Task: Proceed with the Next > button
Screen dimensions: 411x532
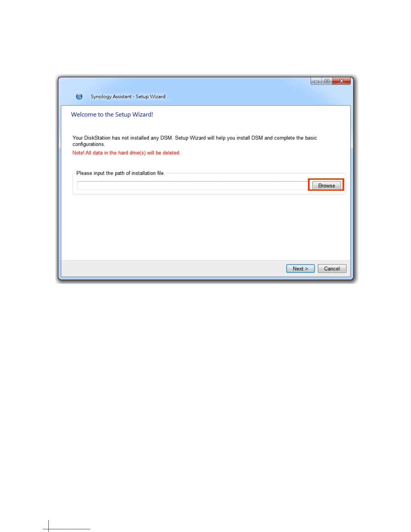Action: click(300, 269)
